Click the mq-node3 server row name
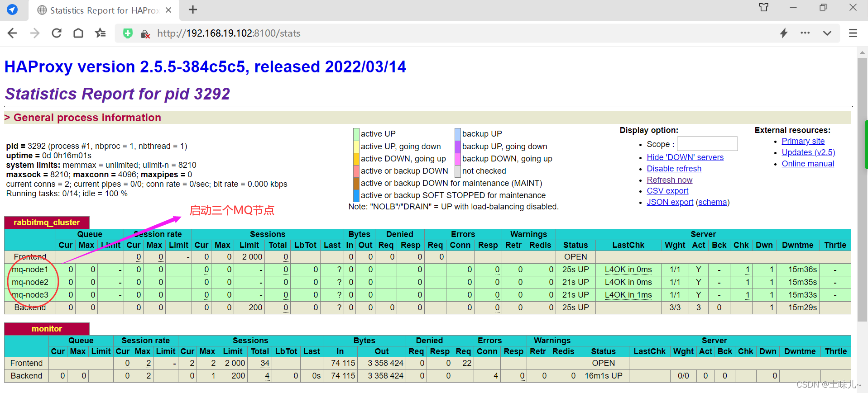 click(30, 295)
